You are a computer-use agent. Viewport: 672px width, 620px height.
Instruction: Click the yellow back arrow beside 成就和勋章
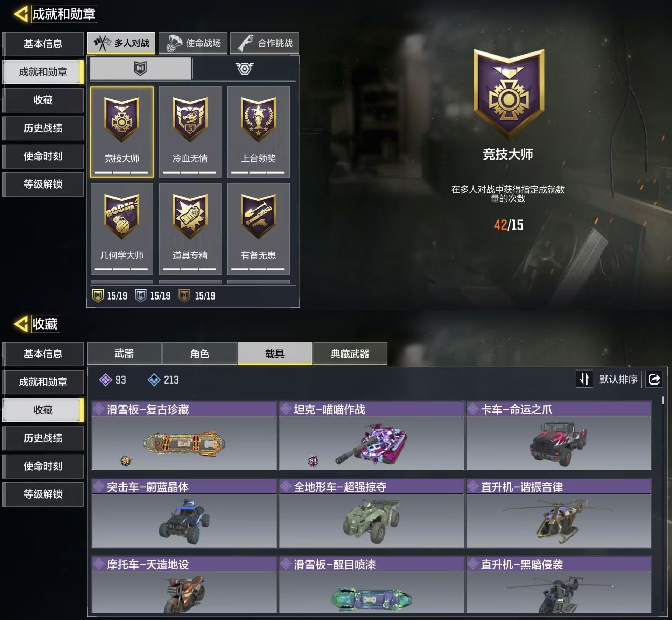tap(21, 14)
